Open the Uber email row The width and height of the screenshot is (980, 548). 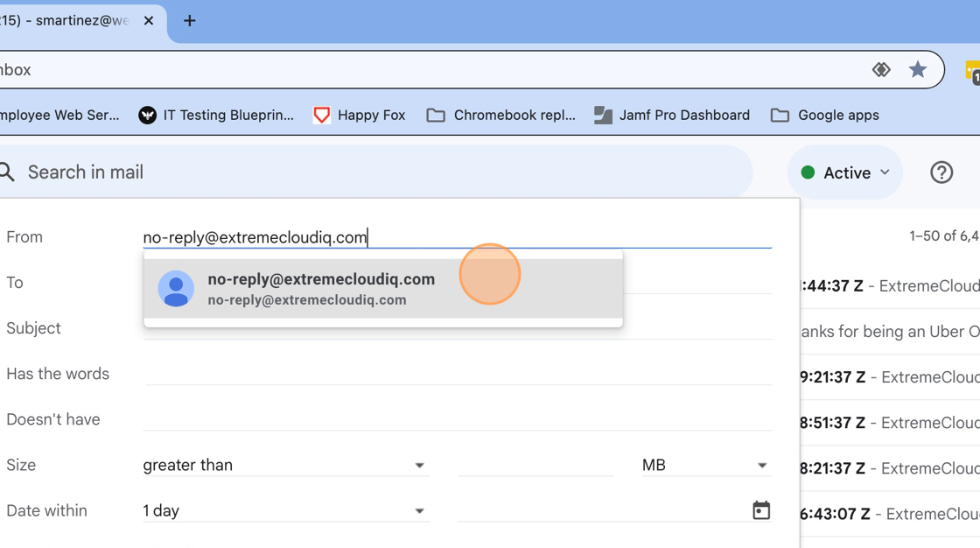click(890, 332)
